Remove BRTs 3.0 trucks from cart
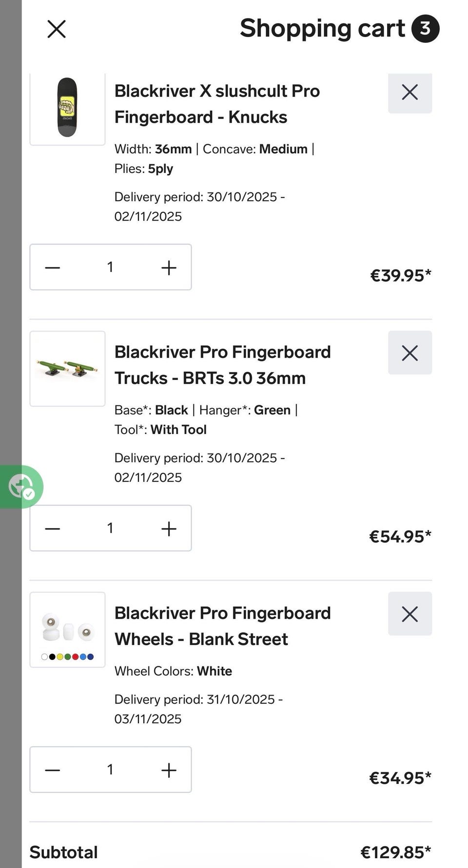The width and height of the screenshot is (468, 868). [409, 353]
